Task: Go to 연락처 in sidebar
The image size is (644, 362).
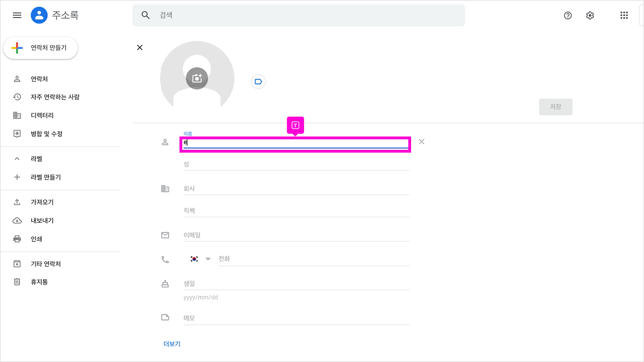Action: coord(39,79)
